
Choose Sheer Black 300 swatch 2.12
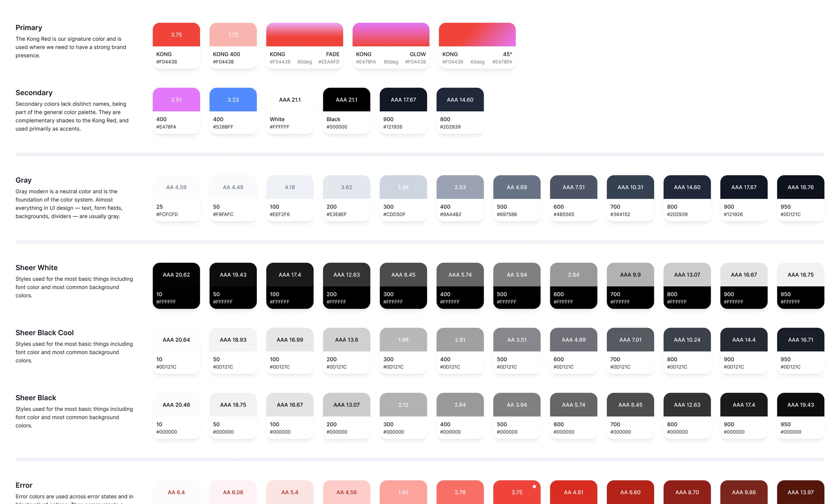click(x=403, y=416)
